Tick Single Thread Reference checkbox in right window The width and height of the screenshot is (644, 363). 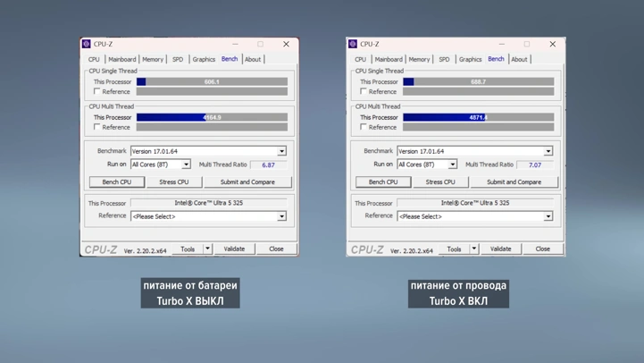[364, 91]
